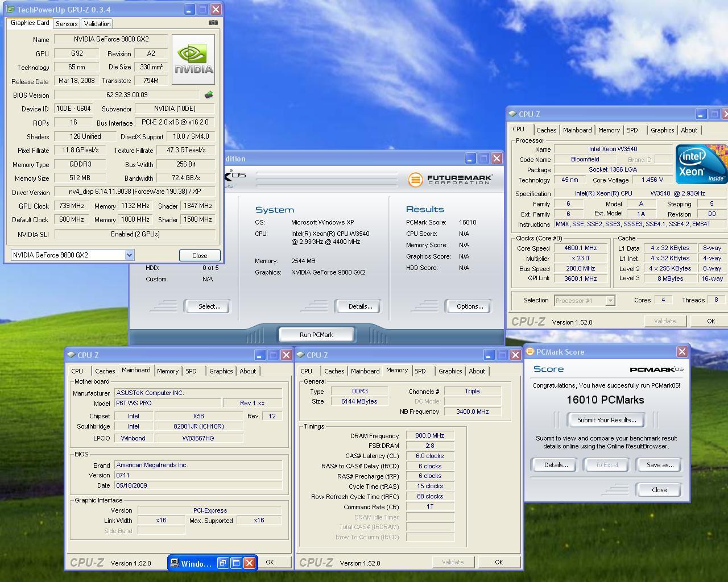This screenshot has width=728, height=582.
Task: Open Caches tab in CPU-Z Memory window
Action: coord(334,371)
